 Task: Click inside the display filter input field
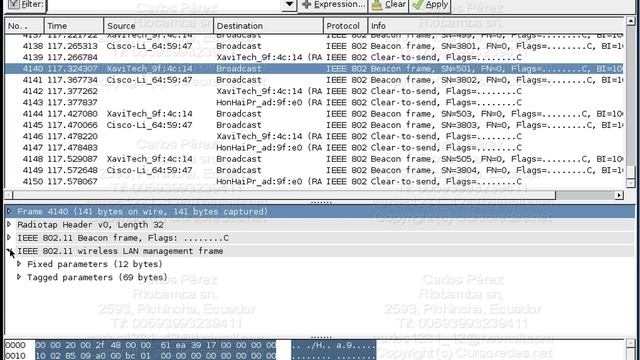(x=164, y=5)
